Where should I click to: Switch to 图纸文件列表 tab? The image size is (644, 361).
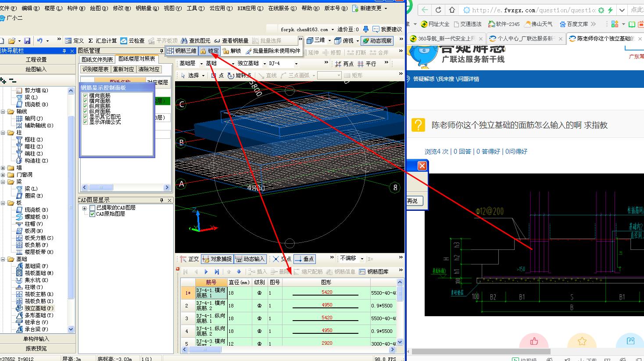97,59
